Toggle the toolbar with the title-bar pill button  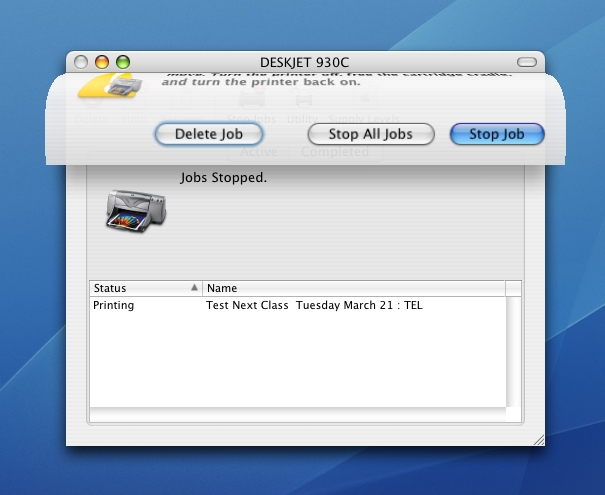527,62
